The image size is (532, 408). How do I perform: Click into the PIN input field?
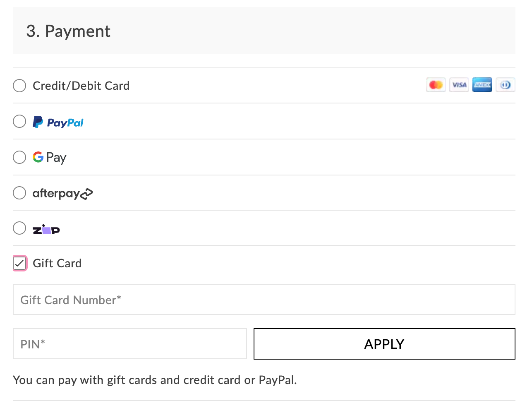130,344
